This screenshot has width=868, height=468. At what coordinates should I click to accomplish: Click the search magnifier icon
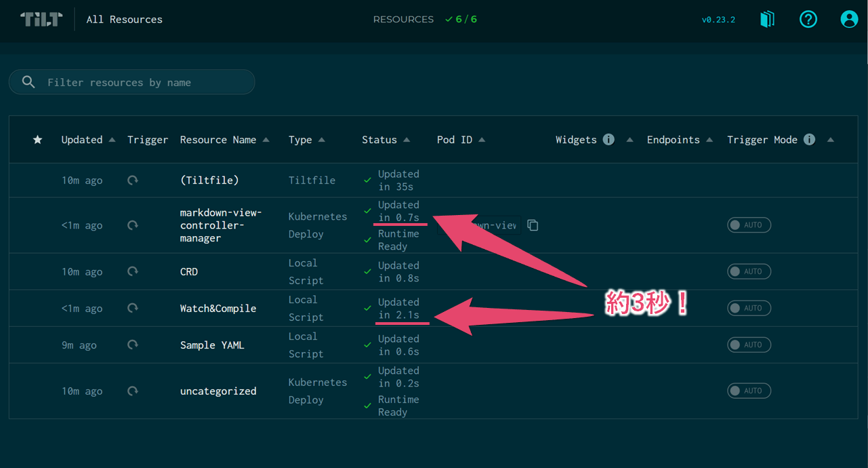28,82
